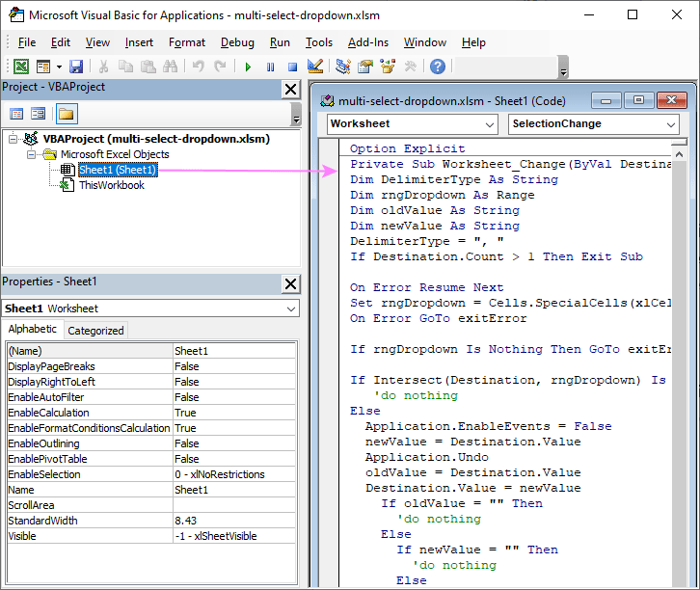Screen dimensions: 700x590
Task: Open the File menu
Action: click(x=27, y=42)
